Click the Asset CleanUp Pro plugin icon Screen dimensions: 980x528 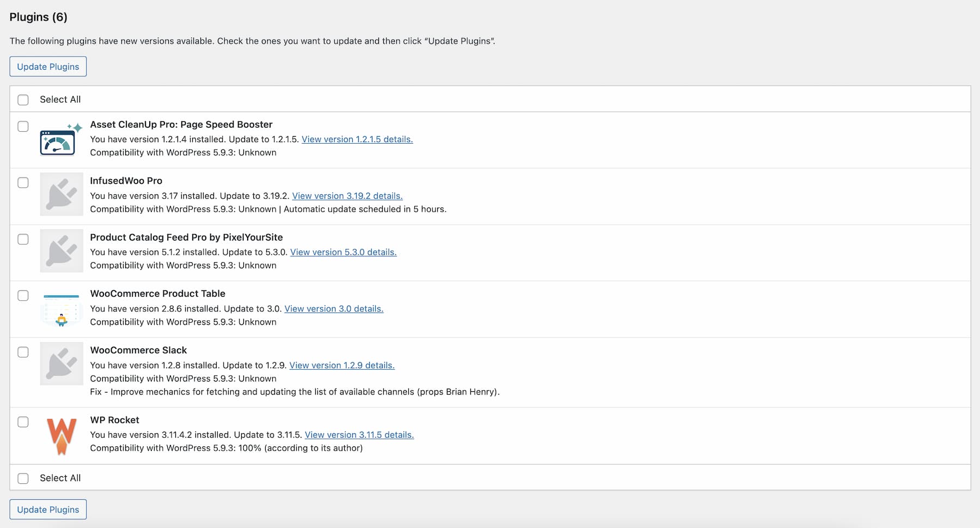61,140
